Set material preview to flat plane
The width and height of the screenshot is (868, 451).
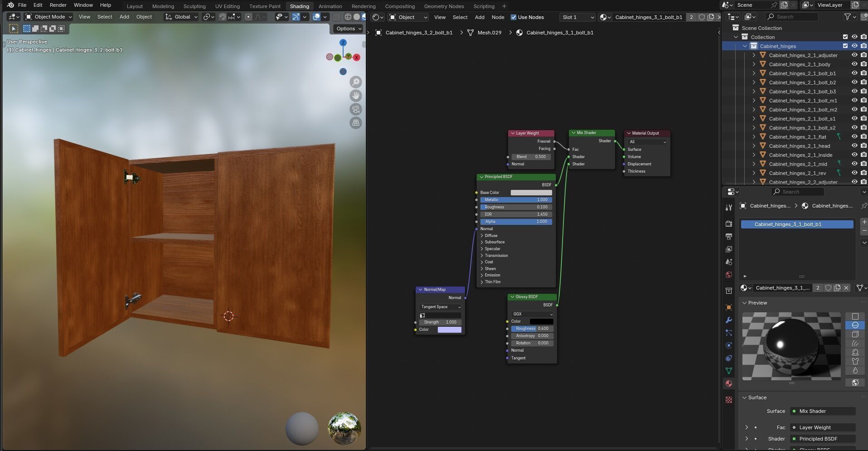tap(855, 316)
